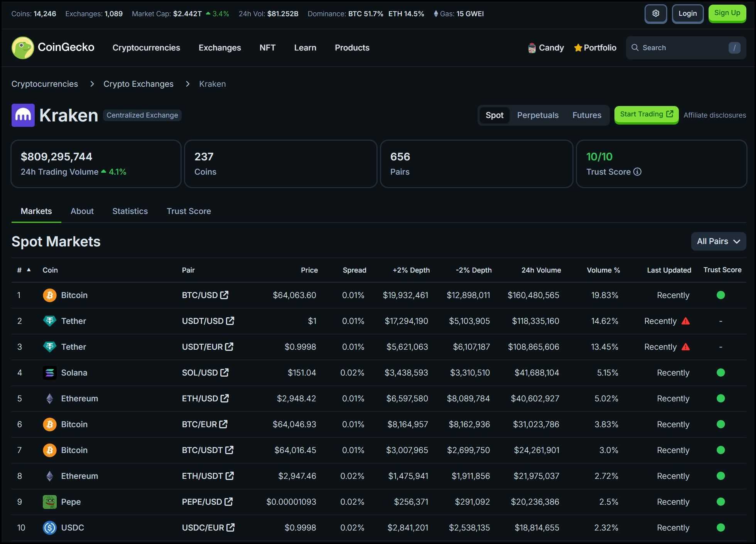This screenshot has height=544, width=756.
Task: Click the Trust Score info icon
Action: [x=637, y=172]
